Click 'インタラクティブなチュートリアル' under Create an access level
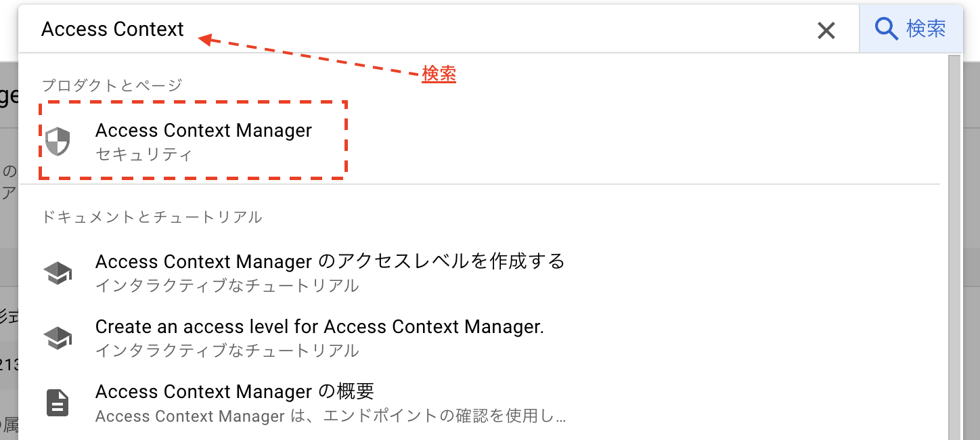The width and height of the screenshot is (980, 440). (227, 351)
